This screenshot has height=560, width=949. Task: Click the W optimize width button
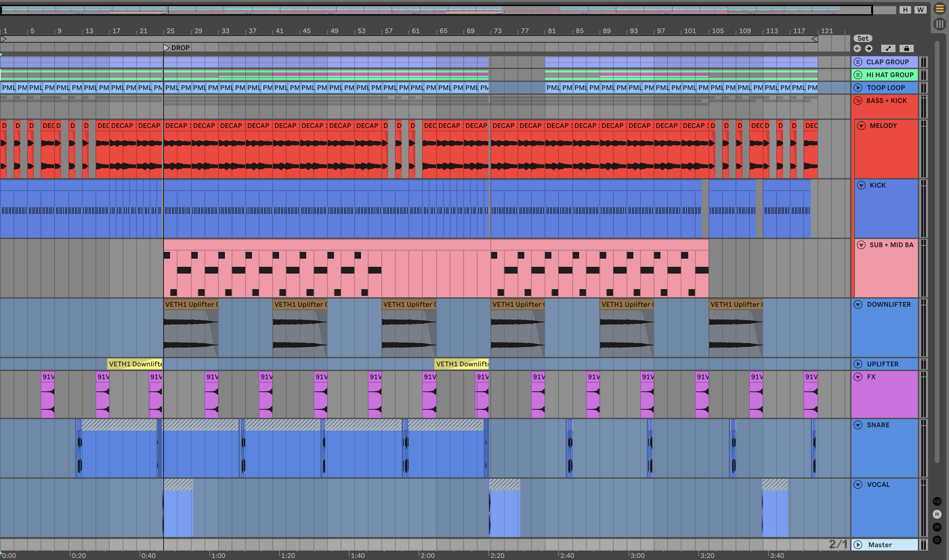tap(920, 10)
